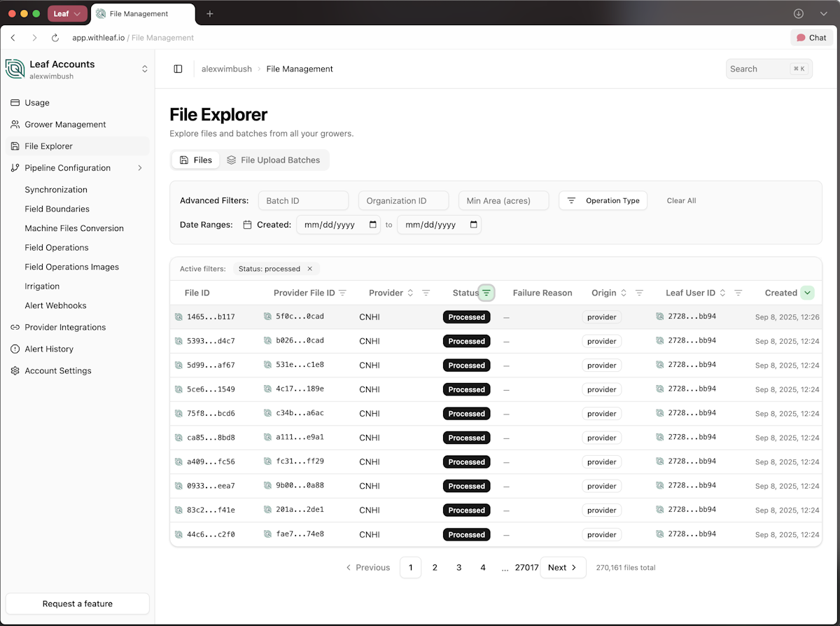Click the Clear All filters link
The height and width of the screenshot is (626, 840).
[x=681, y=201]
